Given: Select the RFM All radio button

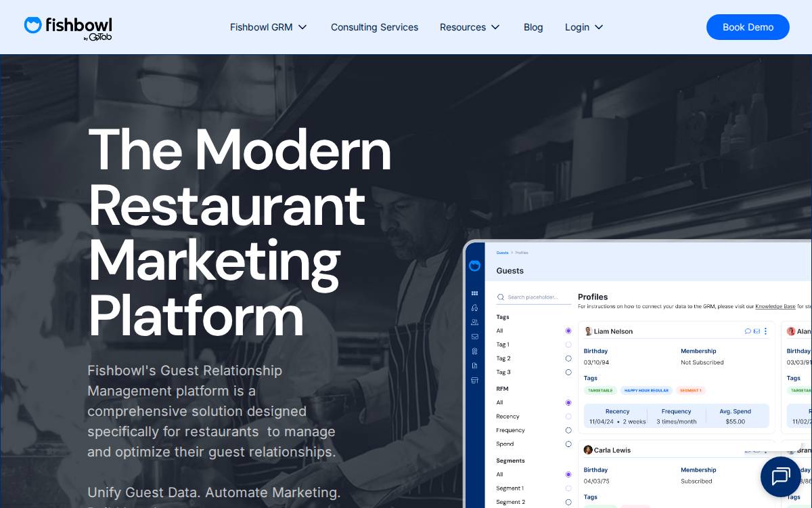Looking at the screenshot, I should point(568,402).
